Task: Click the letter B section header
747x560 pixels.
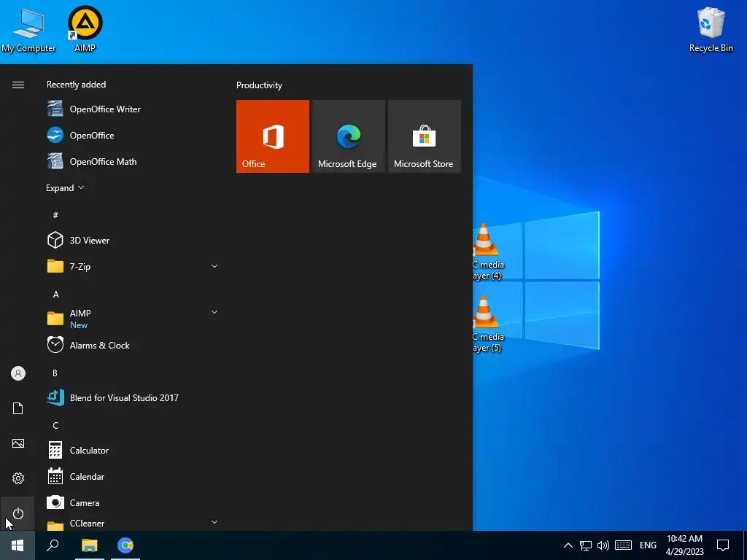Action: pyautogui.click(x=55, y=373)
